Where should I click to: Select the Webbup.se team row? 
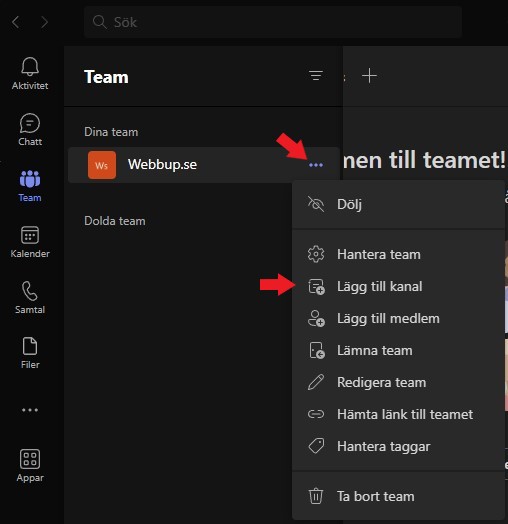tap(204, 165)
